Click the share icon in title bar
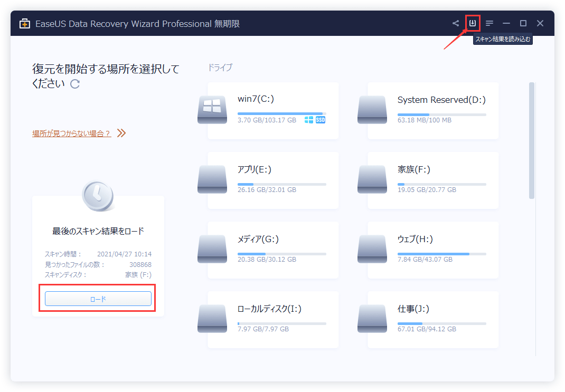This screenshot has width=565, height=392. 456,23
